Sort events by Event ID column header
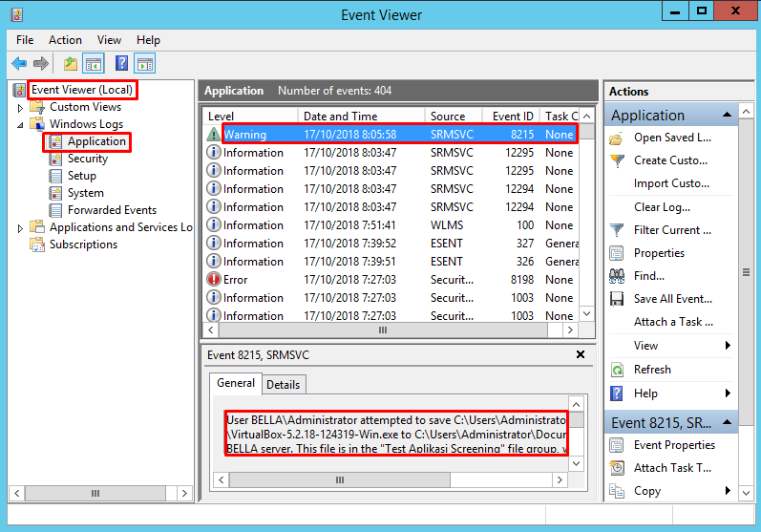Image resolution: width=761 pixels, height=532 pixels. 512,116
